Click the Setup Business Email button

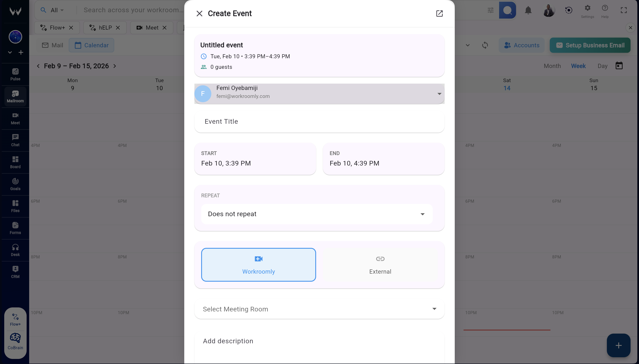tap(590, 45)
